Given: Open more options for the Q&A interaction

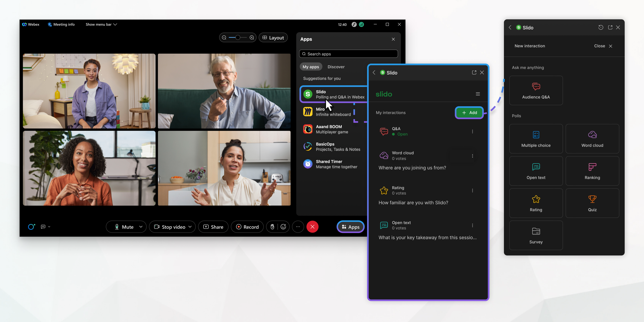Looking at the screenshot, I should tap(473, 131).
